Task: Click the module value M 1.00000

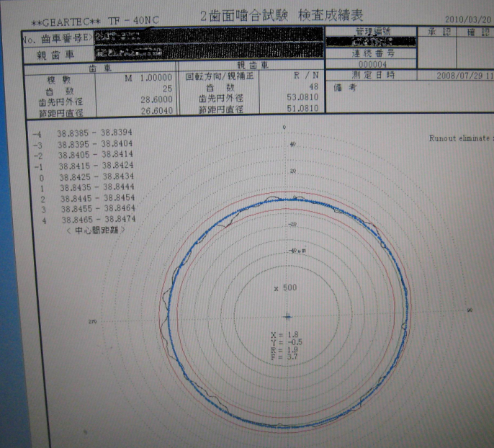Action: (148, 78)
